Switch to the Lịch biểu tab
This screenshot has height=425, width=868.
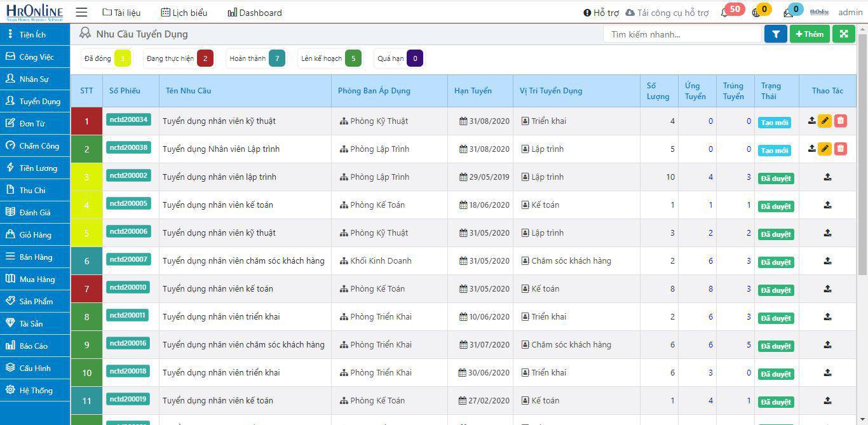coord(184,12)
